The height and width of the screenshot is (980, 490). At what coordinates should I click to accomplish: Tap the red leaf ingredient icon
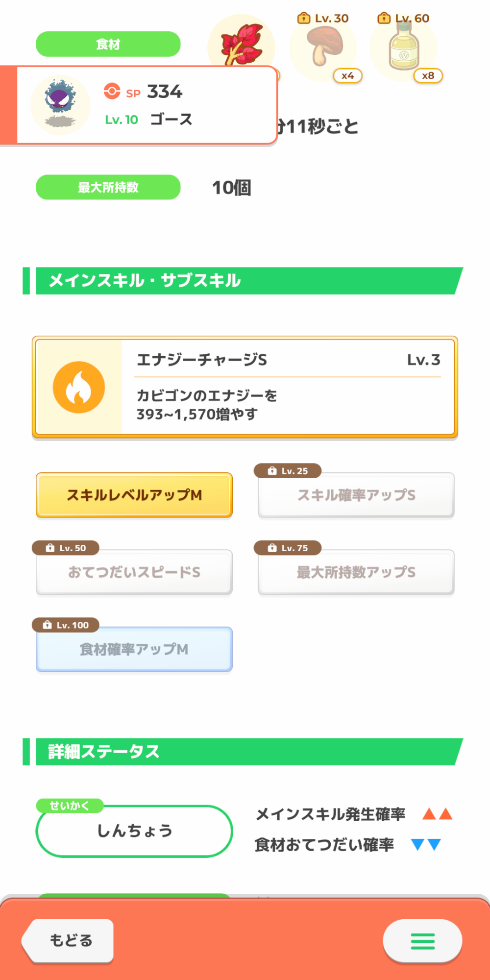241,44
